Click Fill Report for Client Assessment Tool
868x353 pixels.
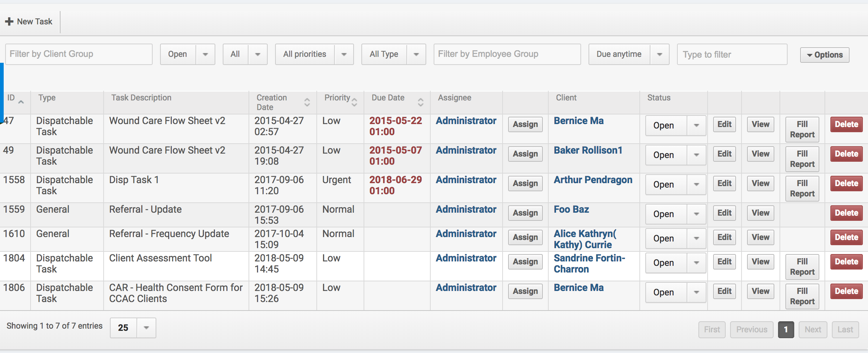(x=802, y=267)
